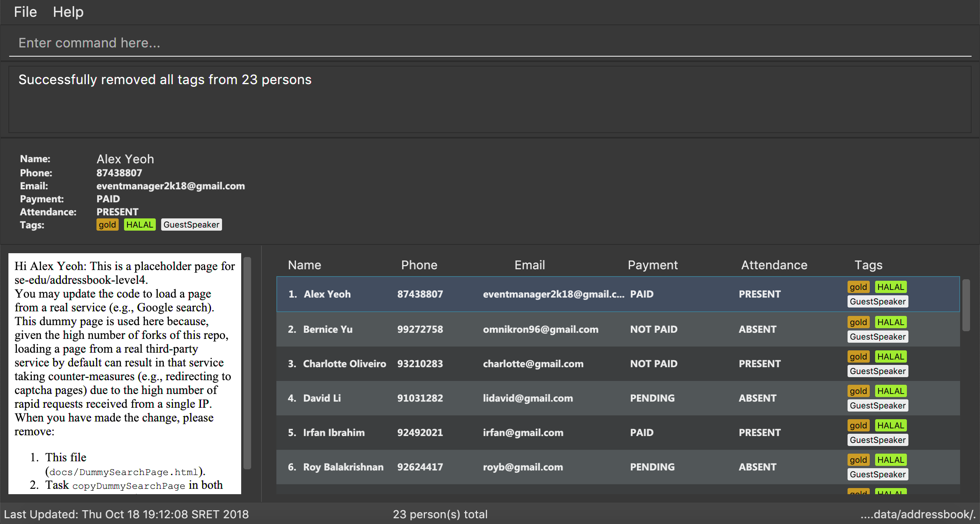This screenshot has width=980, height=524.
Task: Click Bernice Yu's gold tag
Action: tap(858, 322)
